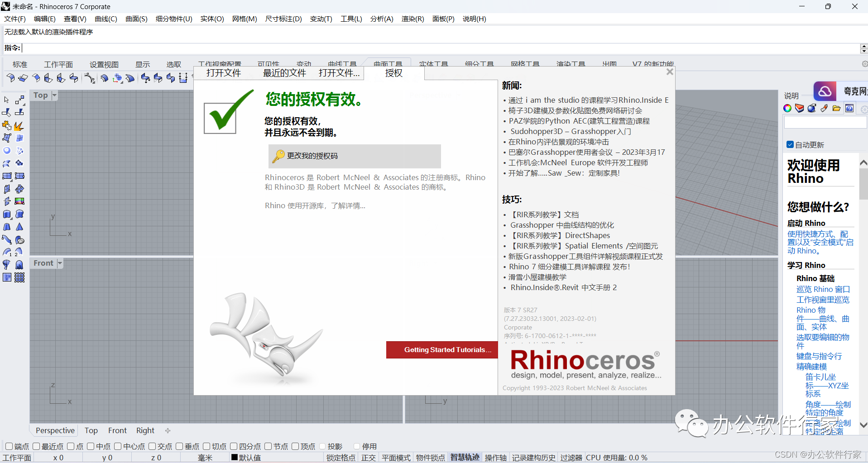Click the cylinder-shaped surface tool in sidebar

pos(7,214)
